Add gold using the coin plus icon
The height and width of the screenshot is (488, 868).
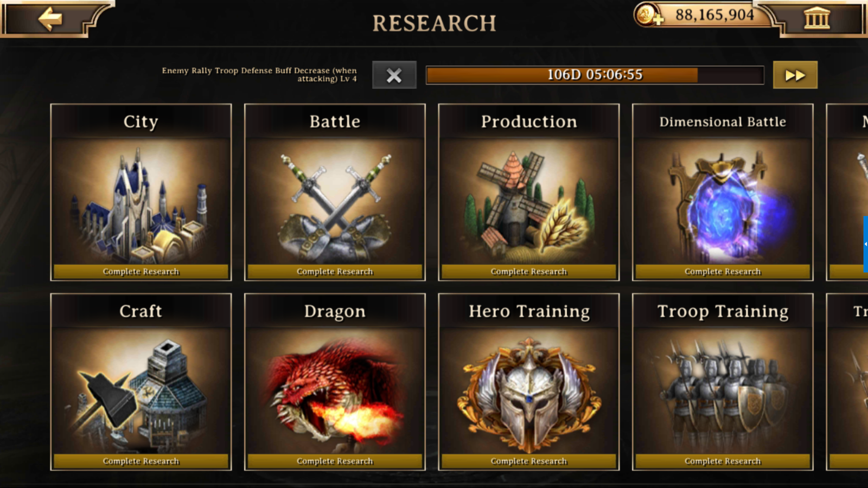click(x=648, y=15)
